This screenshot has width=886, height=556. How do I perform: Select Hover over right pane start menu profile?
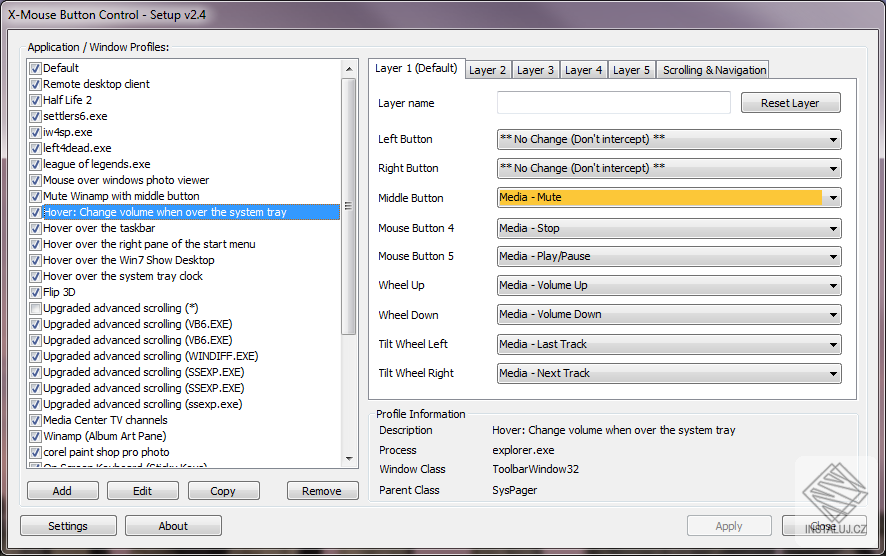pos(149,244)
